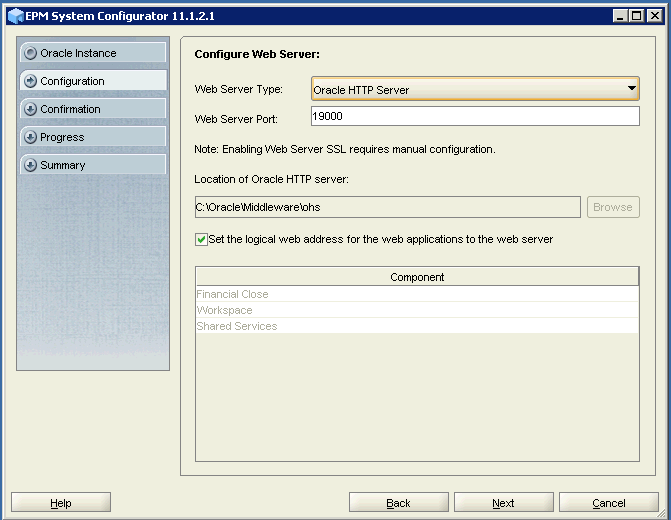Image resolution: width=671 pixels, height=520 pixels.
Task: Click the Configuration step arrow icon
Action: pyautogui.click(x=30, y=81)
